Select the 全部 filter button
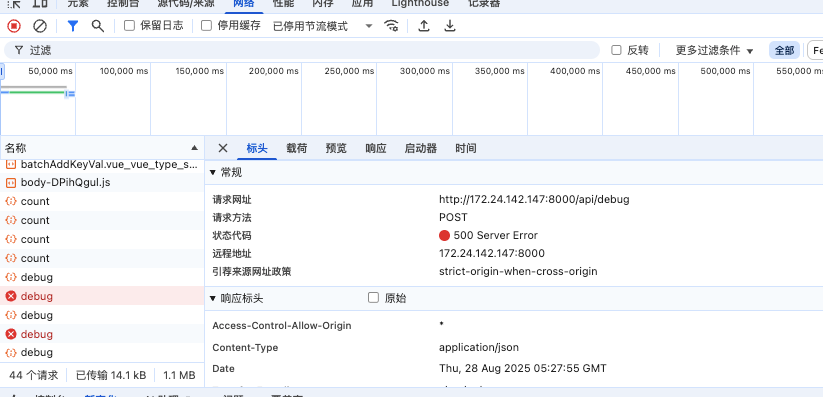This screenshot has width=823, height=397. pos(784,50)
